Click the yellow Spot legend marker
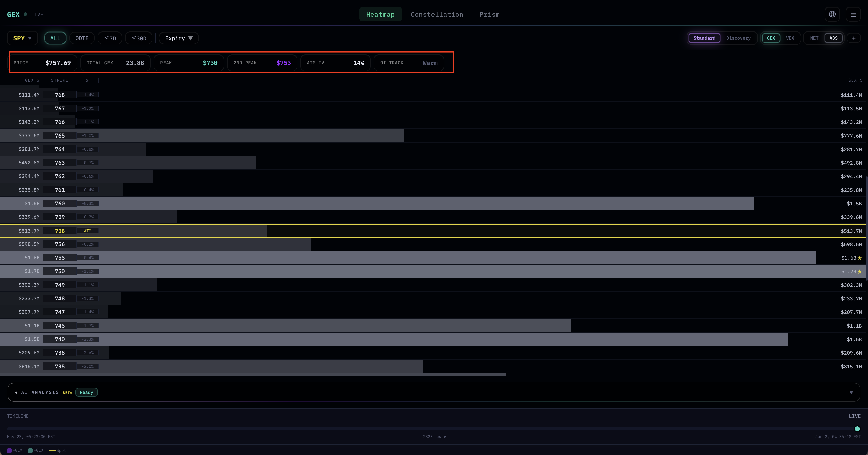Image resolution: width=868 pixels, height=455 pixels. coord(52,451)
